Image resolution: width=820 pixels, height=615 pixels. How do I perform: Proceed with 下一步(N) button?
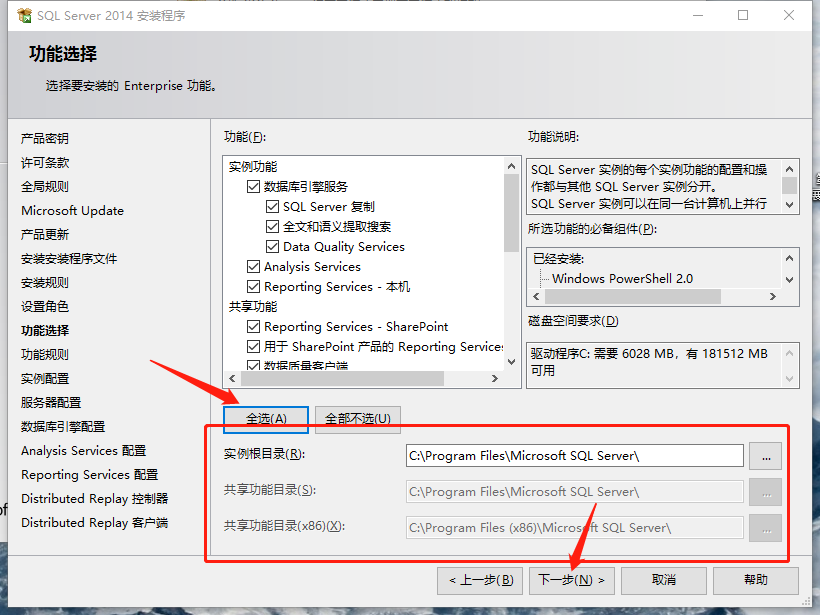click(572, 580)
